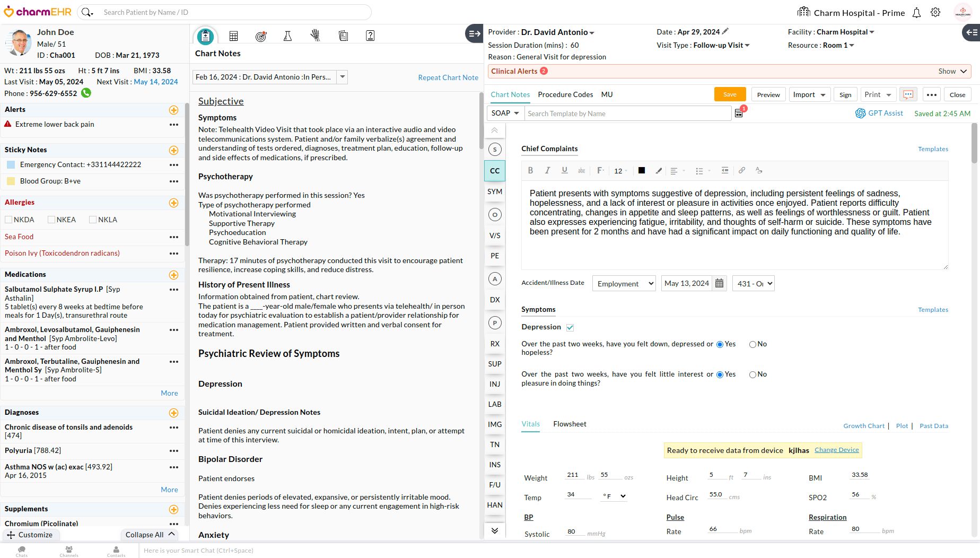Show the Clinical Alerts section

(952, 72)
